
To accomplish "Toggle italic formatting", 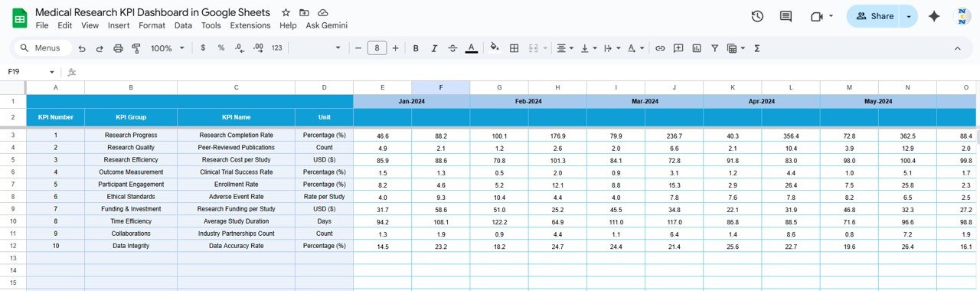I will (434, 48).
